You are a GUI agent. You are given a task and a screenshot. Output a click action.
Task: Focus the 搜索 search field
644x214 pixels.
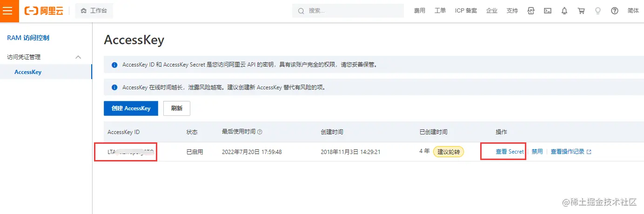348,11
